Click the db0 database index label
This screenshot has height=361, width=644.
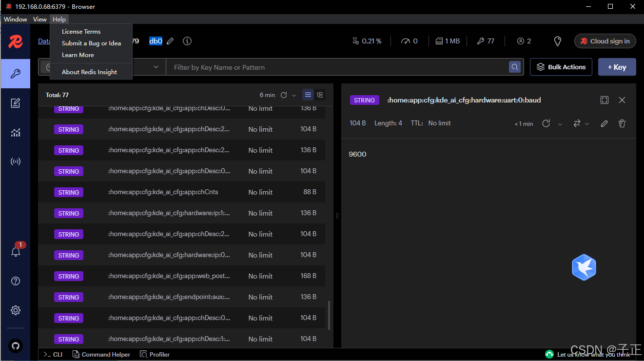pyautogui.click(x=156, y=41)
